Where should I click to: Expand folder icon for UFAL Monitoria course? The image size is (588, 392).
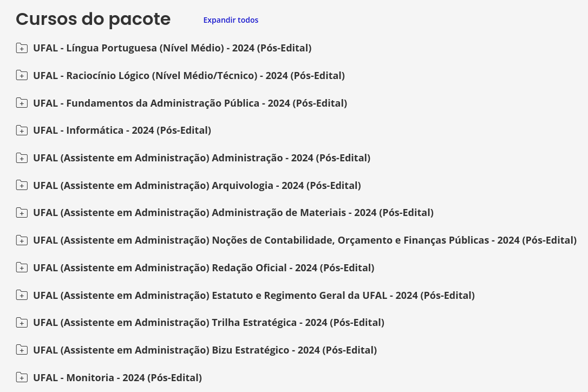point(22,377)
